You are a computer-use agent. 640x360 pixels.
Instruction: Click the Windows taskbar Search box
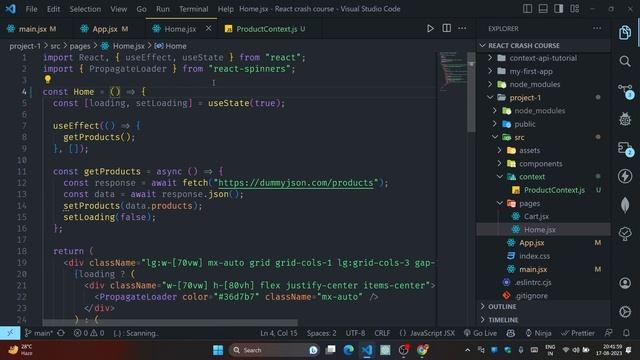273,350
